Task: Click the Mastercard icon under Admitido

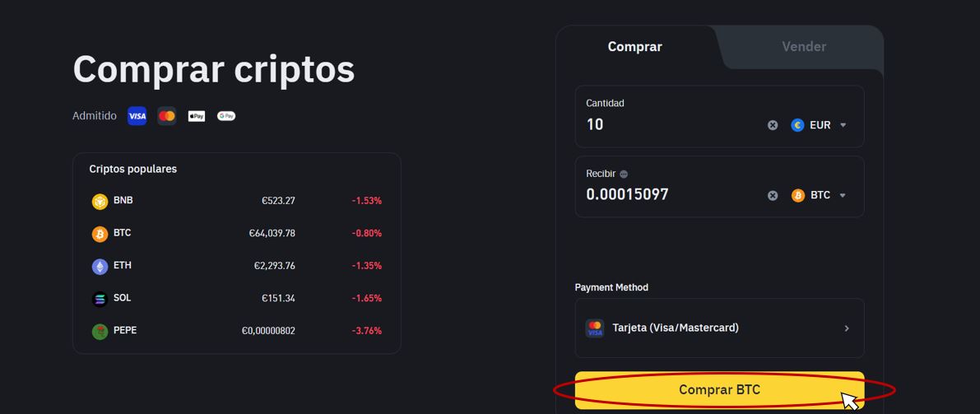Action: [x=167, y=116]
